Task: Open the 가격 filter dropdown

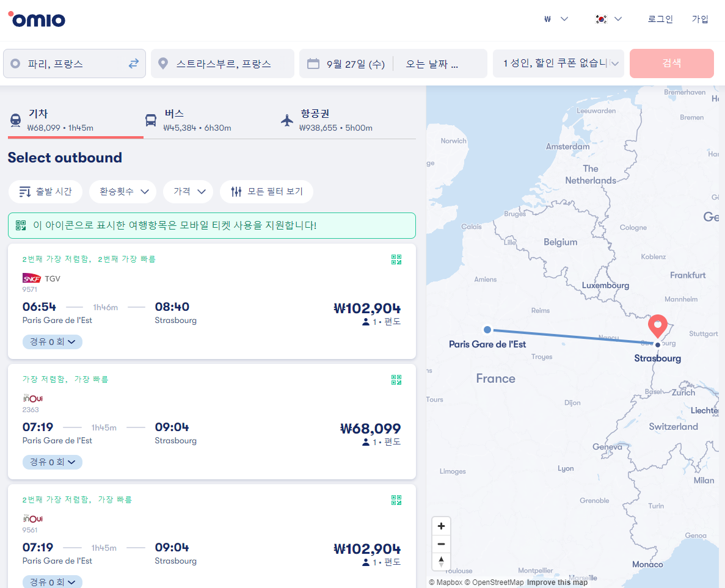Action: (188, 191)
